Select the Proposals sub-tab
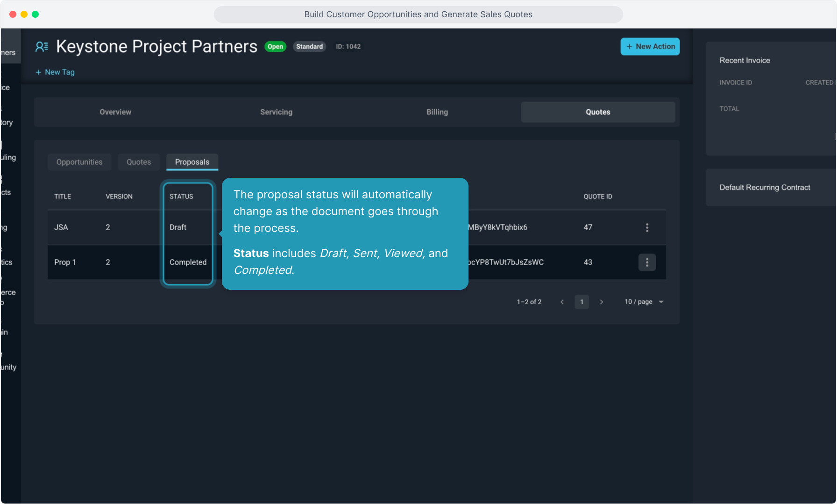 [192, 162]
